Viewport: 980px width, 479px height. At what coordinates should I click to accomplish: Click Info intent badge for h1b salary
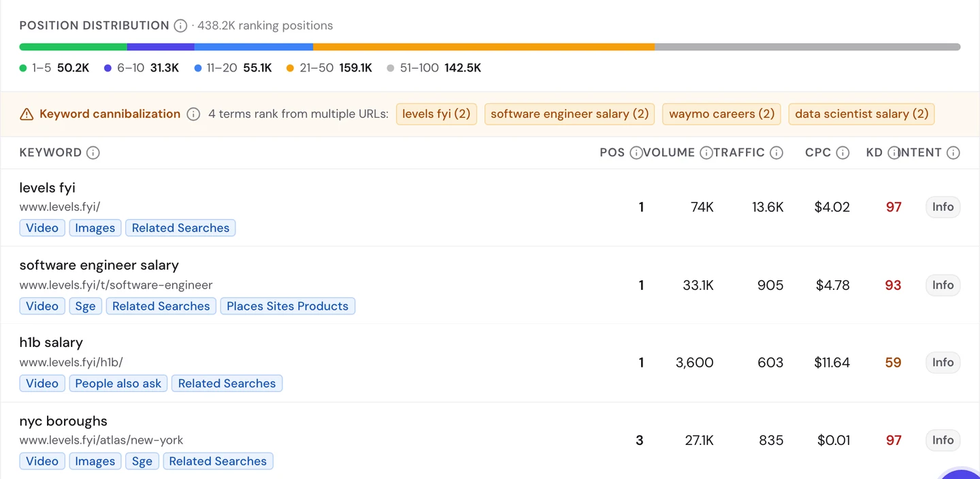point(943,363)
